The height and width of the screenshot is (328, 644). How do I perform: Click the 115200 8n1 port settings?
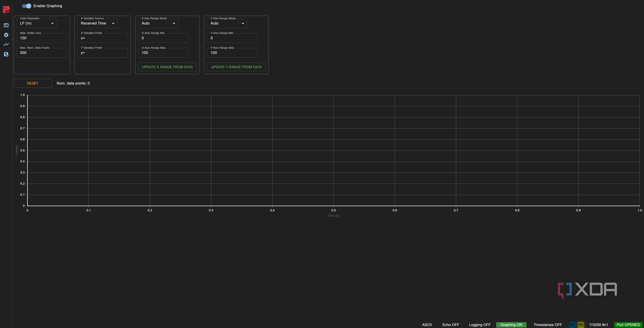[x=599, y=325]
